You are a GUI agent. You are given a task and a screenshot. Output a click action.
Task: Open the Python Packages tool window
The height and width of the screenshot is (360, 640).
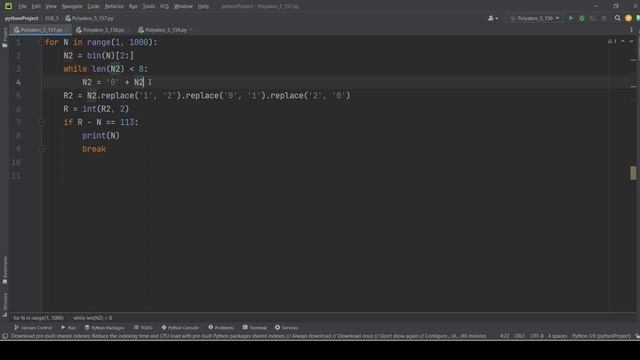pyautogui.click(x=104, y=327)
